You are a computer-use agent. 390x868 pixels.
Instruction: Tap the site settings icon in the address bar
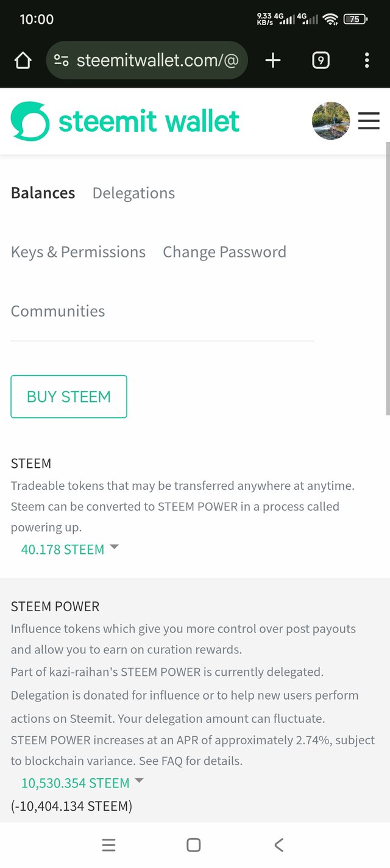(61, 60)
